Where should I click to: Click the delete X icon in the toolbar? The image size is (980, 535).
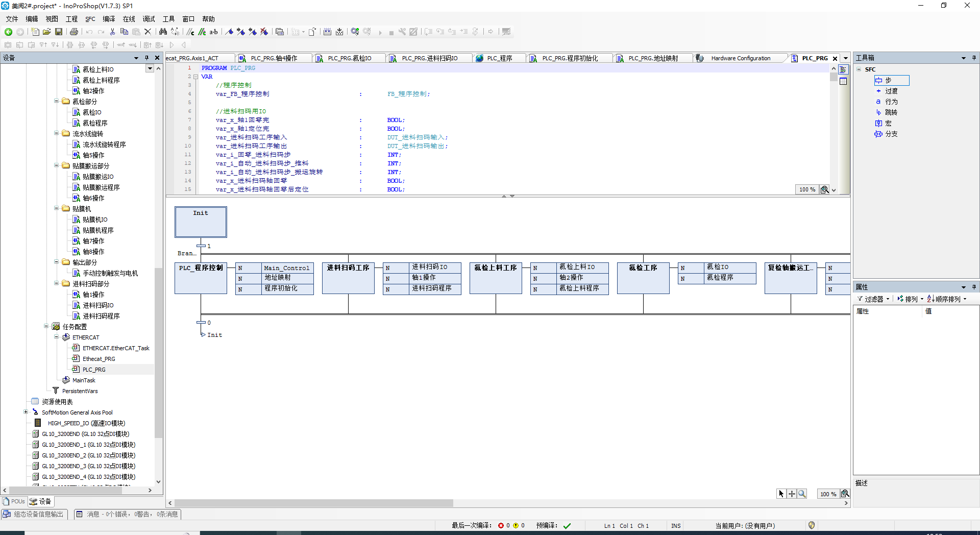tap(148, 32)
